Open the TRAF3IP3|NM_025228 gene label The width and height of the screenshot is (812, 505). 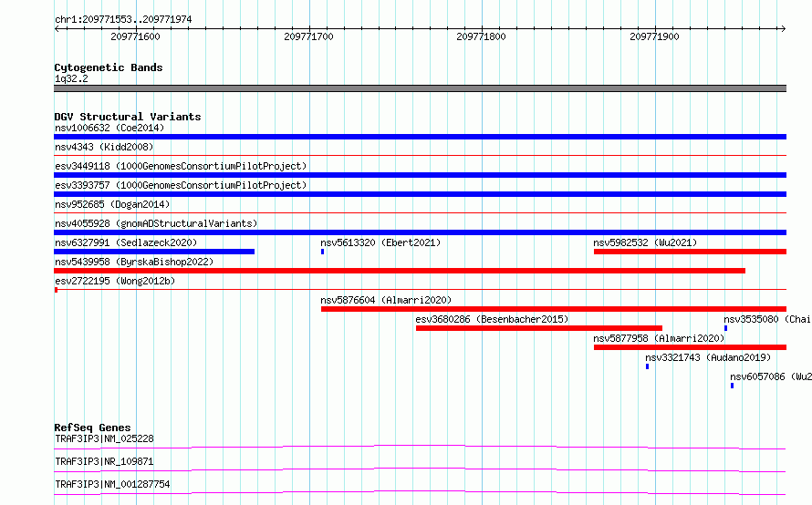[x=104, y=438]
